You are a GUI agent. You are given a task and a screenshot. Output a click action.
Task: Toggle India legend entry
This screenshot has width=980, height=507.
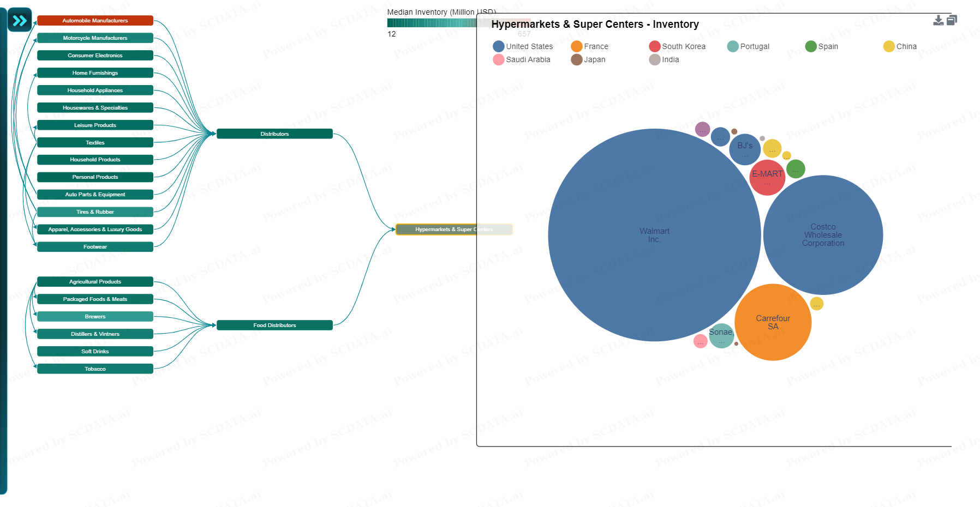(664, 59)
